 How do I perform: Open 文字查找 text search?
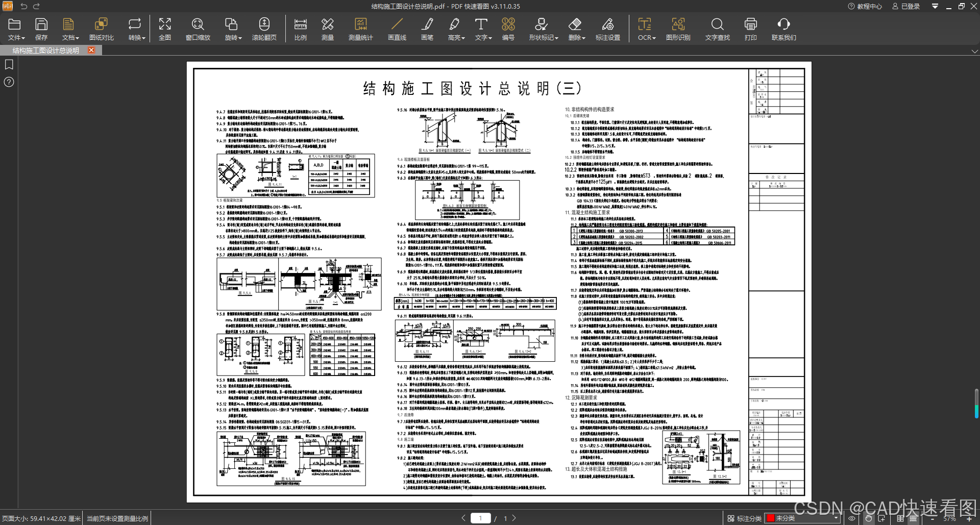point(717,29)
